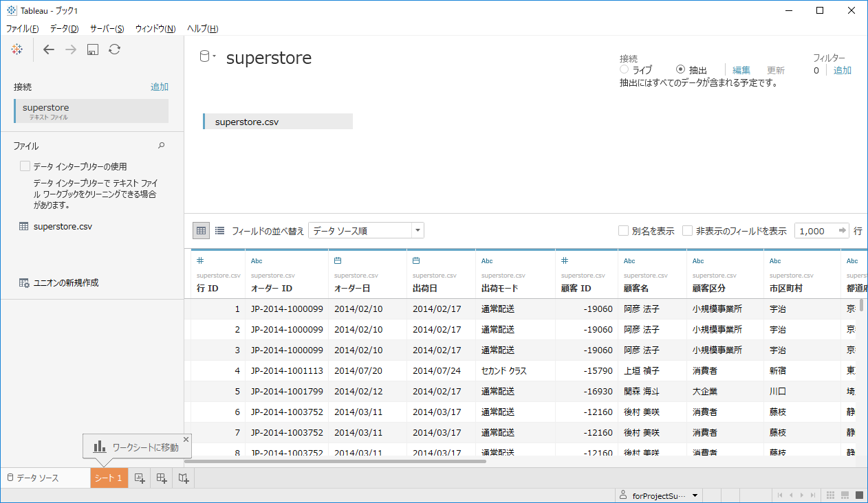The height and width of the screenshot is (503, 868).
Task: Check the 別名を表示 checkbox
Action: tap(623, 231)
